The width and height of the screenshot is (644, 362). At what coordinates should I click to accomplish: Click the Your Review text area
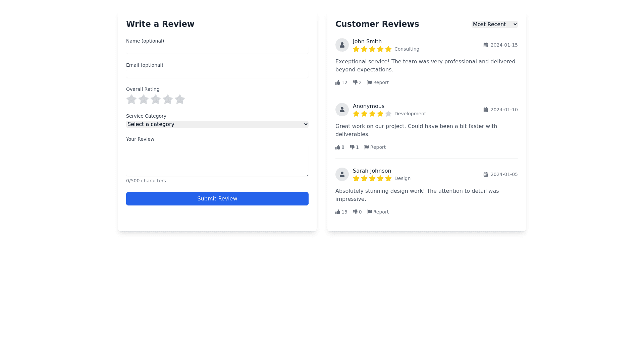[217, 160]
